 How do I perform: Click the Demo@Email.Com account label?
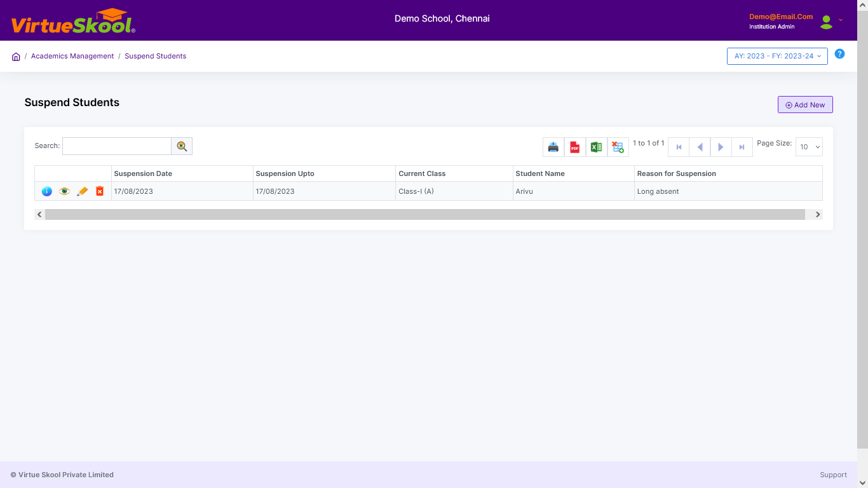click(x=781, y=17)
